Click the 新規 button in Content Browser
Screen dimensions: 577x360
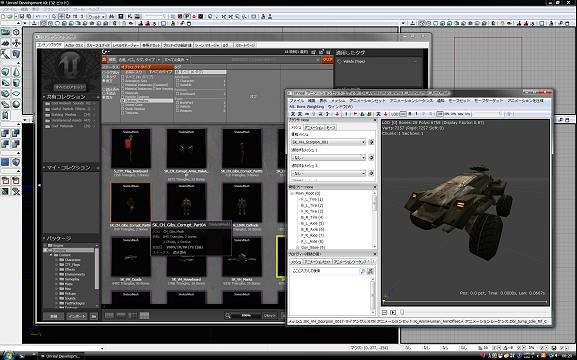click(x=54, y=316)
